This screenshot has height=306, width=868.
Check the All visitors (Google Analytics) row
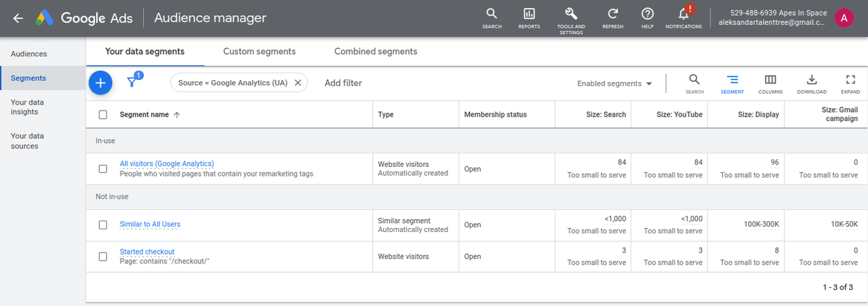[103, 168]
